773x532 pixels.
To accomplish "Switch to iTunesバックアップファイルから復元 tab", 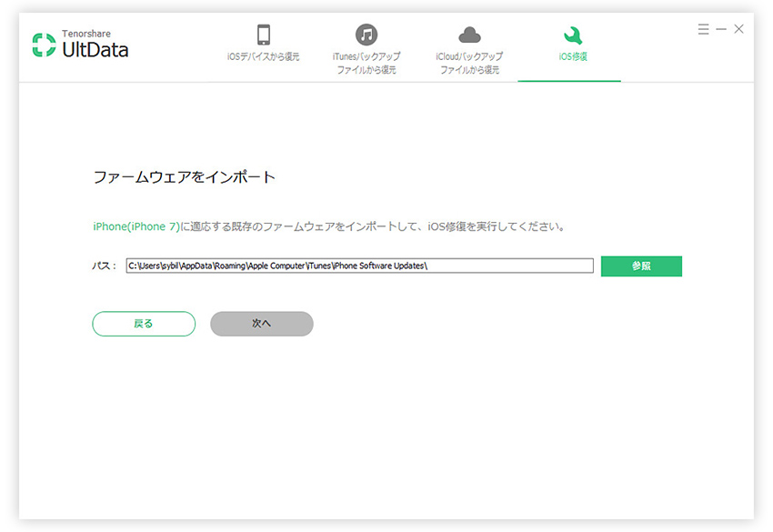I will point(366,63).
